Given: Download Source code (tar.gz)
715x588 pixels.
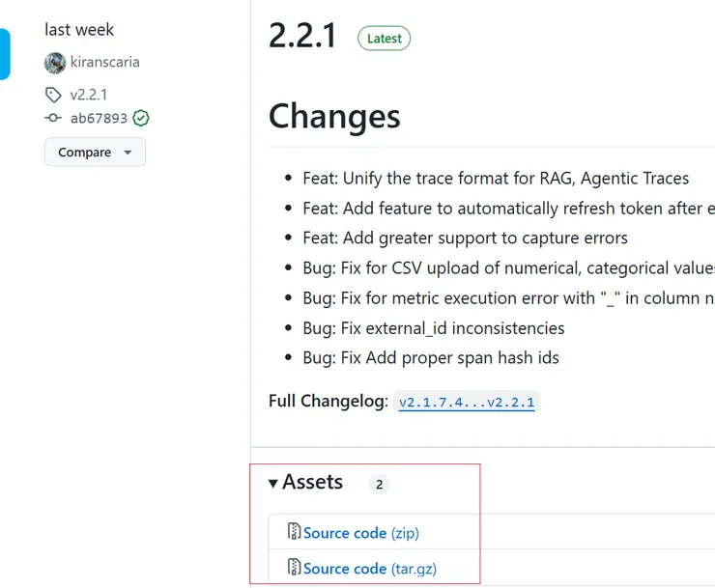Looking at the screenshot, I should [x=369, y=569].
